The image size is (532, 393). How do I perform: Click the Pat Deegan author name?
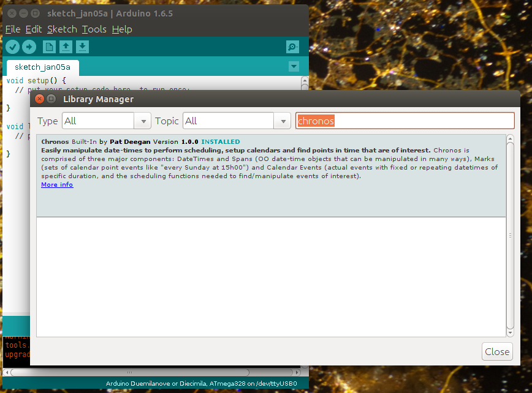pos(130,141)
